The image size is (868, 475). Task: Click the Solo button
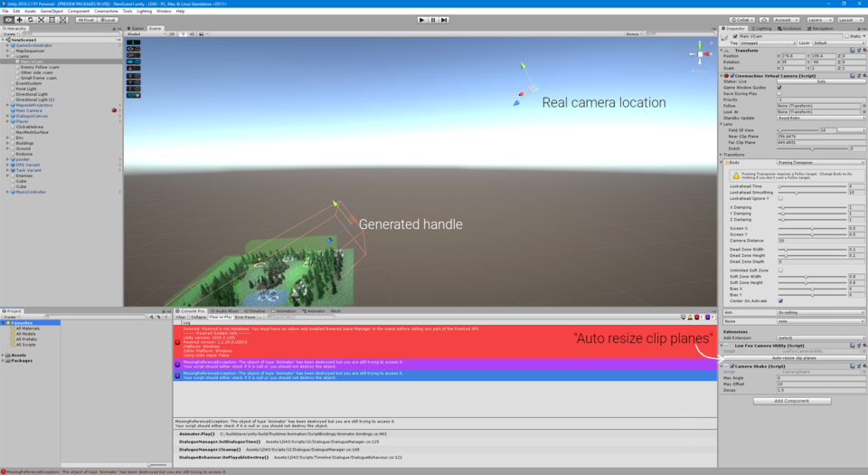(821, 81)
